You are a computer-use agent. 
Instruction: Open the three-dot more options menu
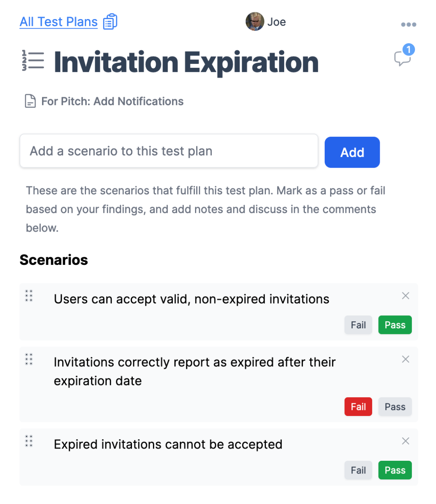tap(408, 25)
